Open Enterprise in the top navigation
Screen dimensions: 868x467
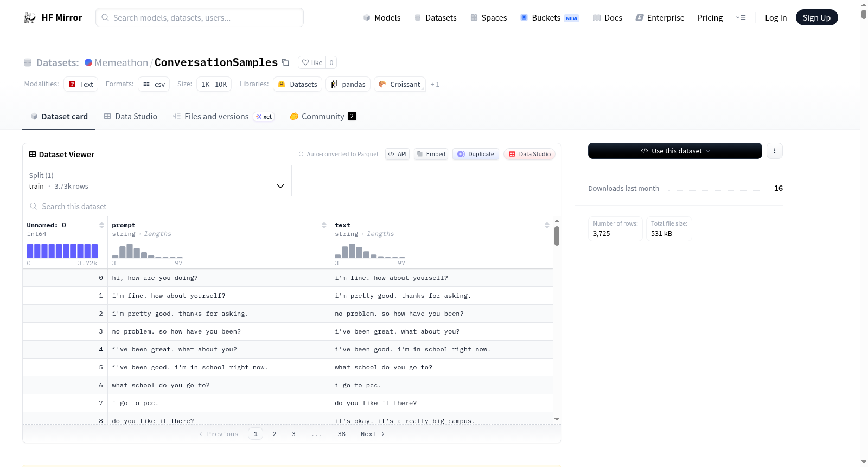(660, 18)
